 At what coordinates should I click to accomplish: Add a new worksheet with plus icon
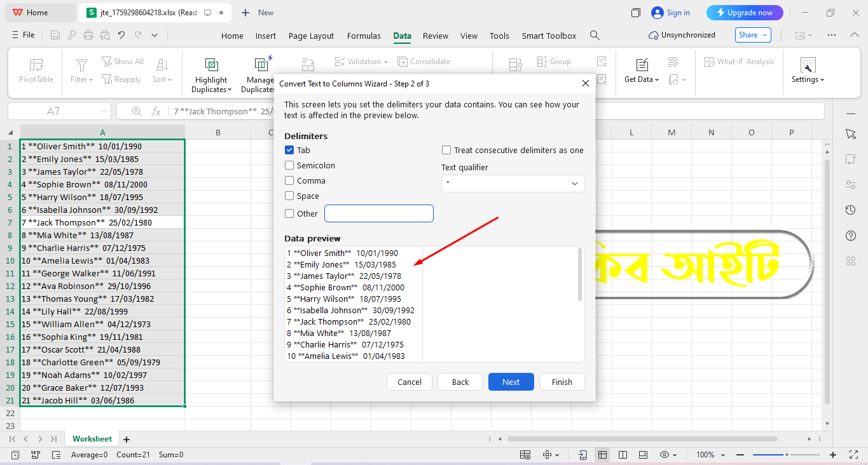coord(126,439)
